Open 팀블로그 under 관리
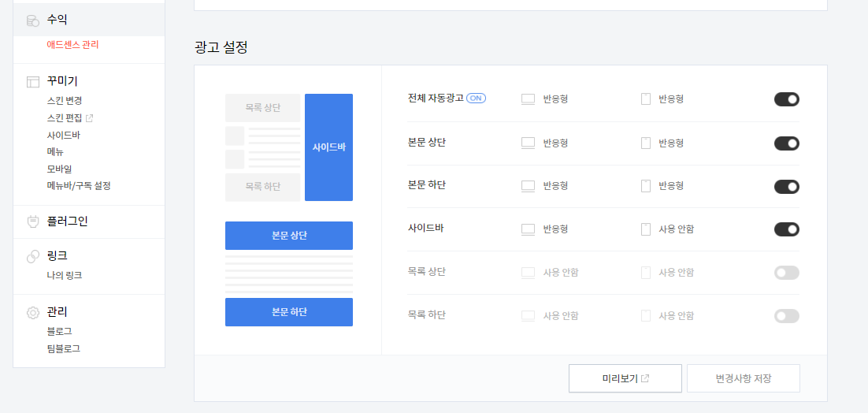 pos(64,349)
